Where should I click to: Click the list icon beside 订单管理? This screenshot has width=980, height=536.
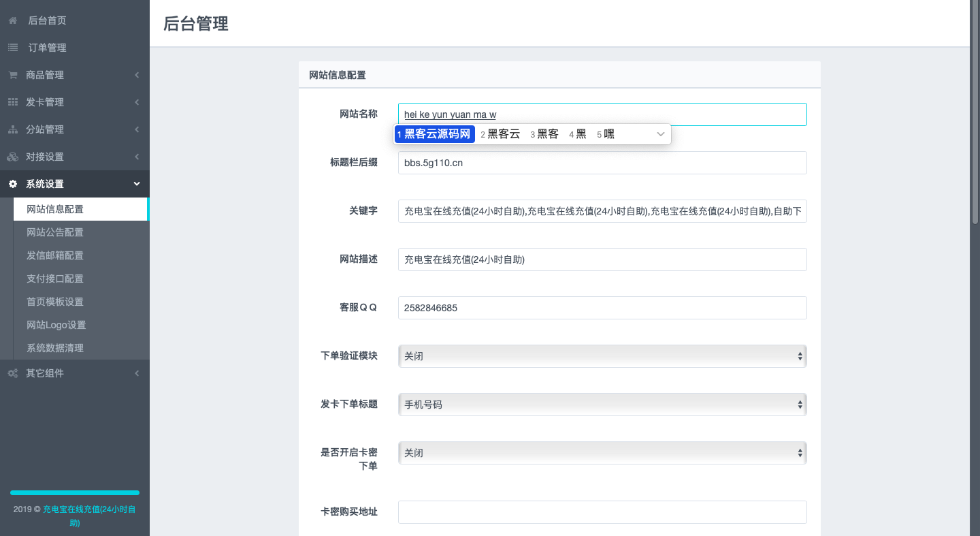pos(12,48)
